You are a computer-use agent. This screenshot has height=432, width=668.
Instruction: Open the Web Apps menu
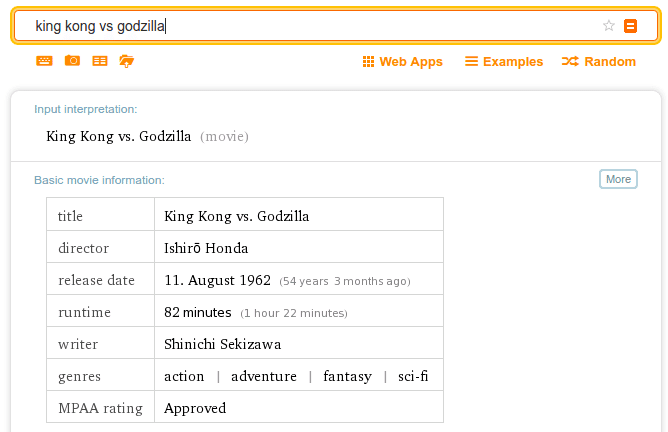point(403,62)
